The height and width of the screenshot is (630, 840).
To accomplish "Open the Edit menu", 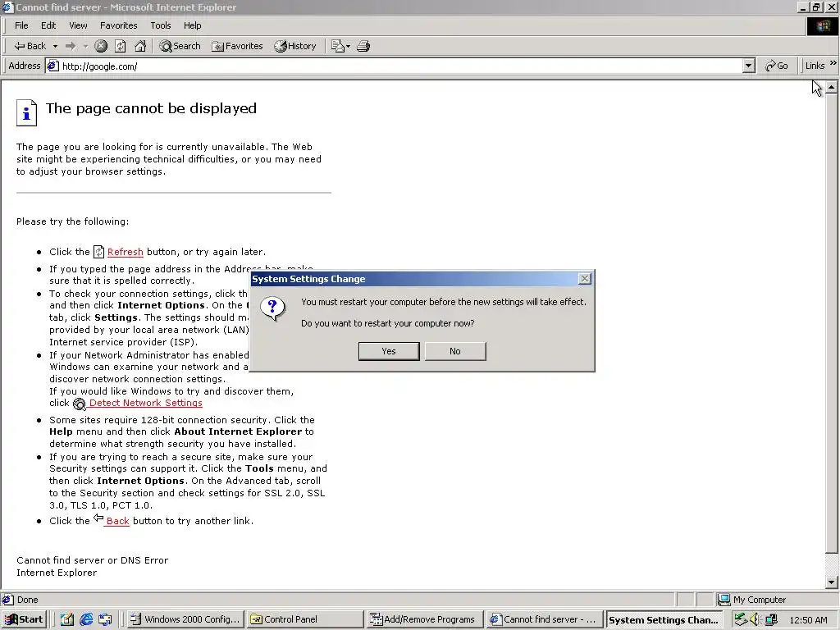I will point(48,25).
